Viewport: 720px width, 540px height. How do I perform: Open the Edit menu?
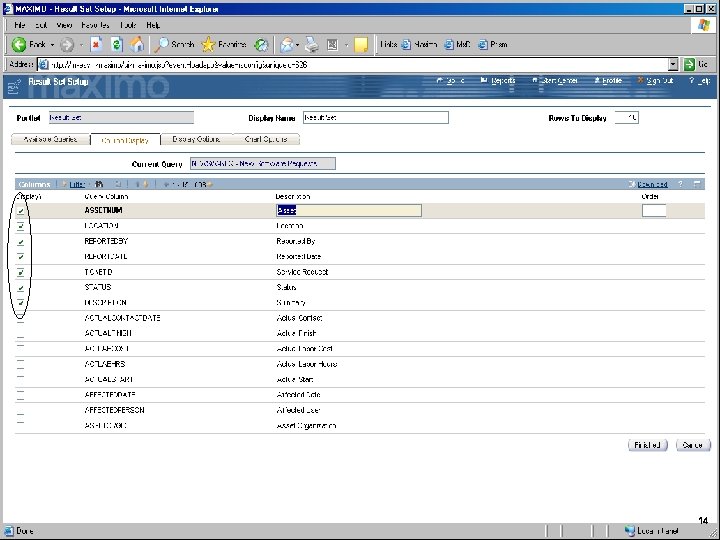coord(41,25)
